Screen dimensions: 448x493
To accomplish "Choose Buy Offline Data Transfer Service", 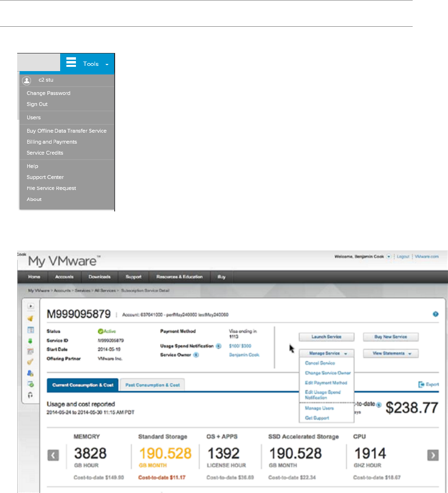I will [x=66, y=131].
